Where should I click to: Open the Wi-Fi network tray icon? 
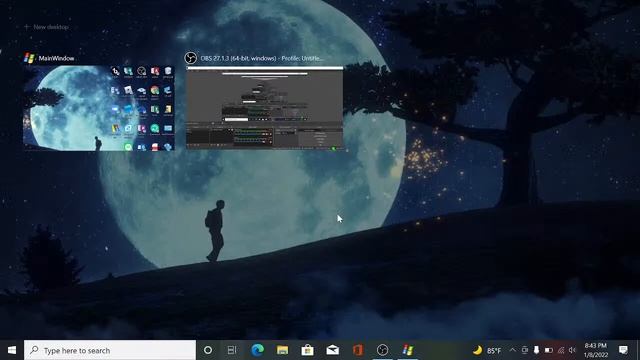[561, 350]
